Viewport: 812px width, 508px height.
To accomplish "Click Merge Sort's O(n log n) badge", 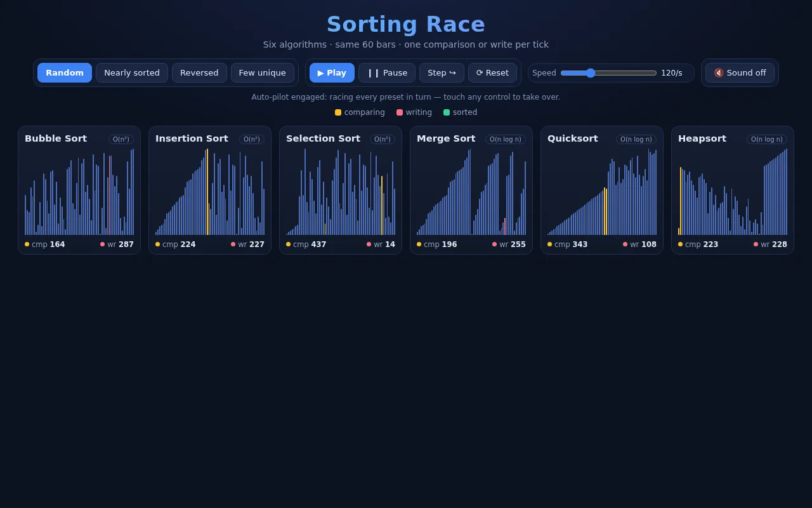I will click(506, 139).
